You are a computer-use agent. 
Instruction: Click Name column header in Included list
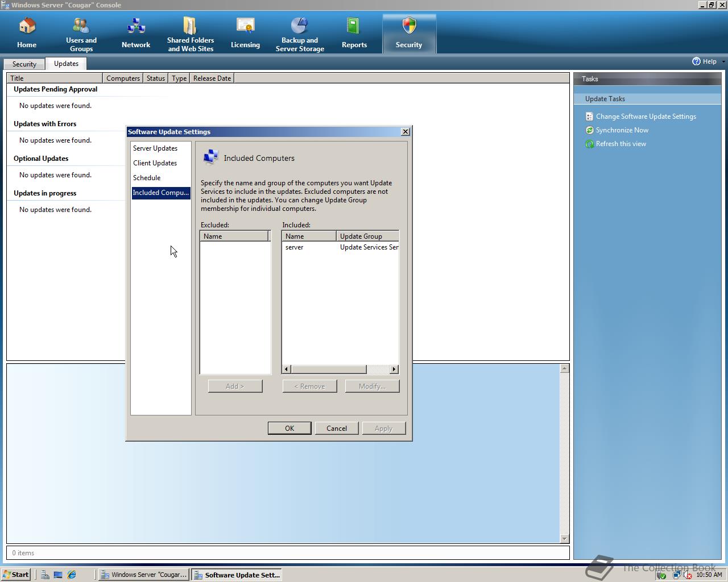click(309, 236)
